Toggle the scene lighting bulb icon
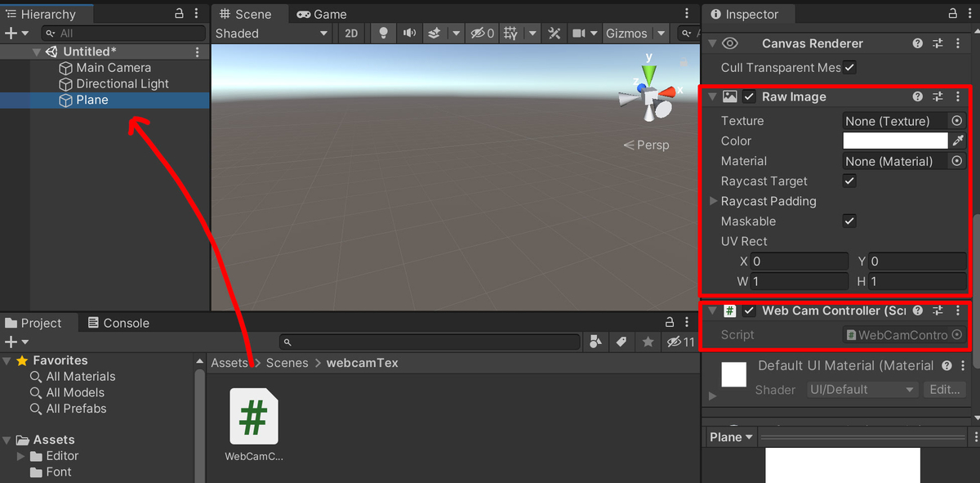Viewport: 980px width, 483px height. (382, 34)
